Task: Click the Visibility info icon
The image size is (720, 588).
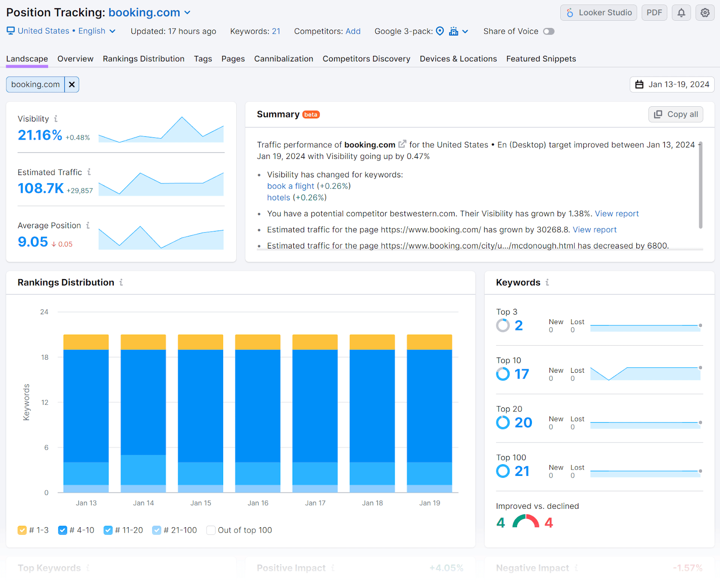Action: tap(56, 118)
